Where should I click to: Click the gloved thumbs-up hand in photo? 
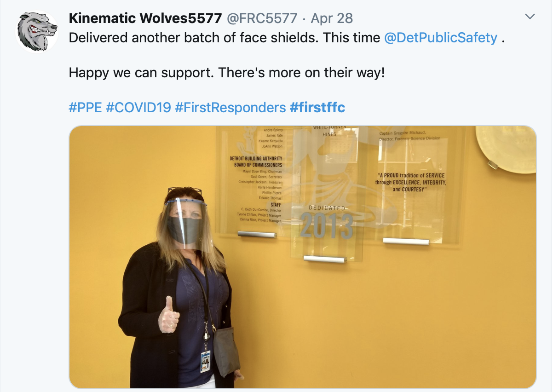(x=168, y=316)
